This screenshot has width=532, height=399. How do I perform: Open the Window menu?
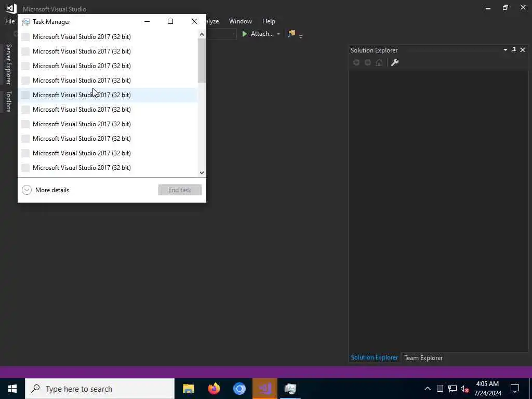click(240, 21)
